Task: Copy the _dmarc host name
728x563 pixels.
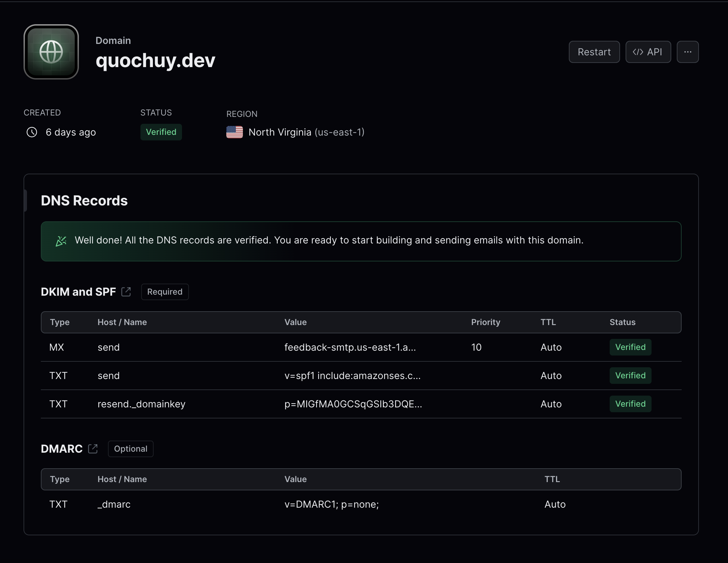Action: click(x=114, y=504)
